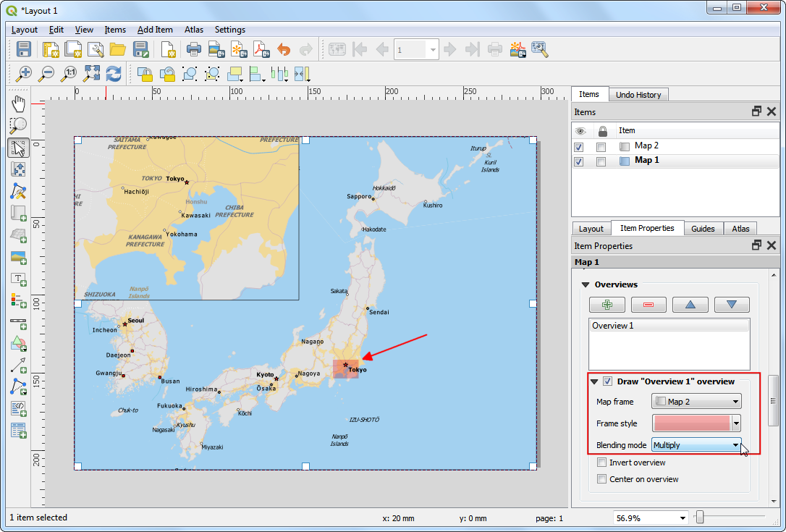Open the Blending mode dropdown
Image resolution: width=786 pixels, height=532 pixels.
point(696,445)
